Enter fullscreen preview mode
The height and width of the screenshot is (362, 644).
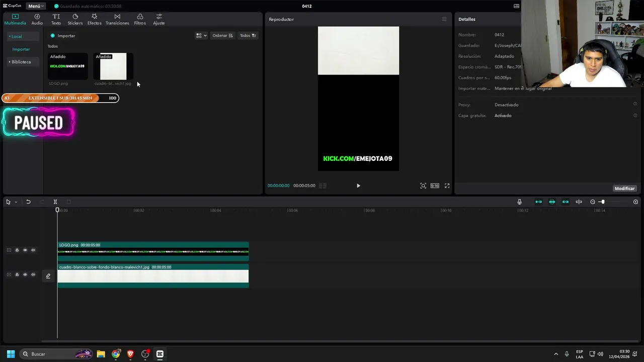(447, 186)
